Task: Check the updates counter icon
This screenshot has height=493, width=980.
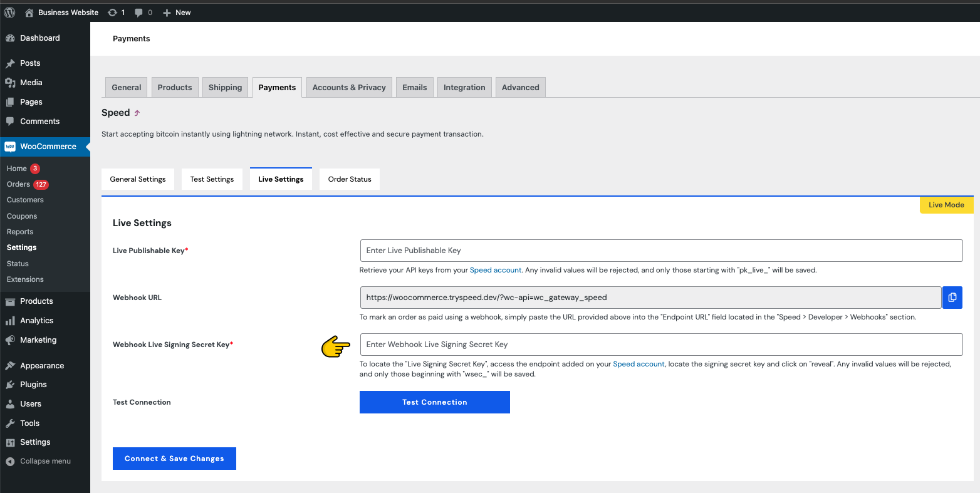Action: click(112, 13)
